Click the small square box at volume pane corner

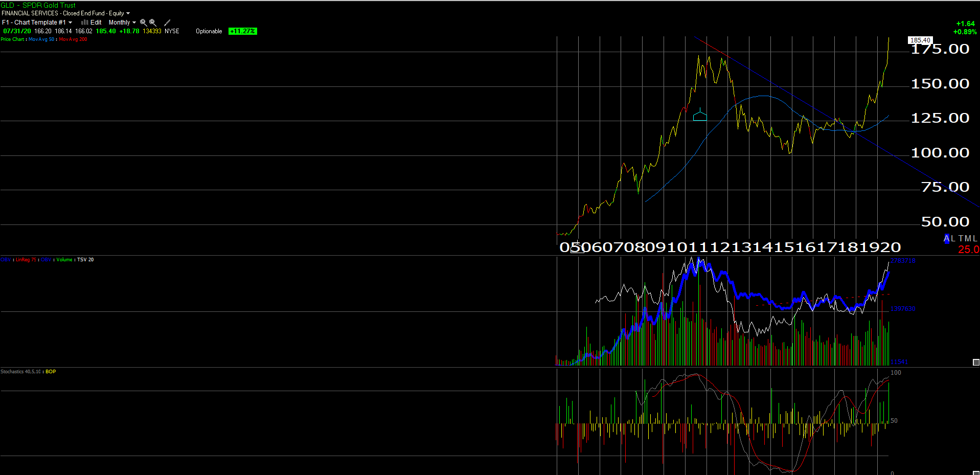pyautogui.click(x=976, y=363)
